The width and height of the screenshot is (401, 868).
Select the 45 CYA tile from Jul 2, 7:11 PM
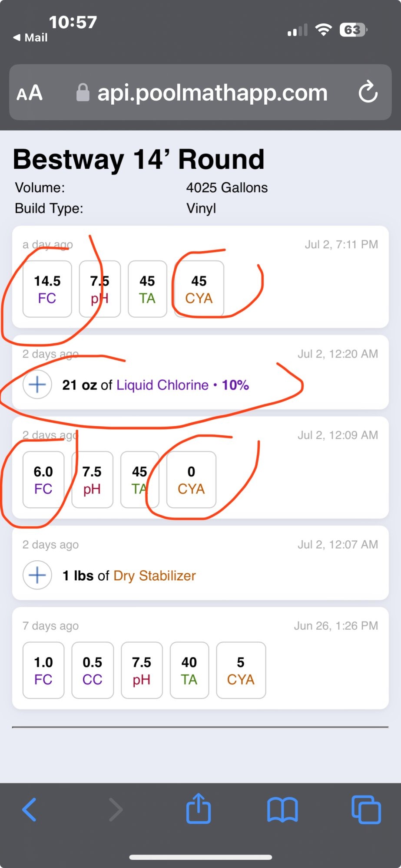point(199,289)
